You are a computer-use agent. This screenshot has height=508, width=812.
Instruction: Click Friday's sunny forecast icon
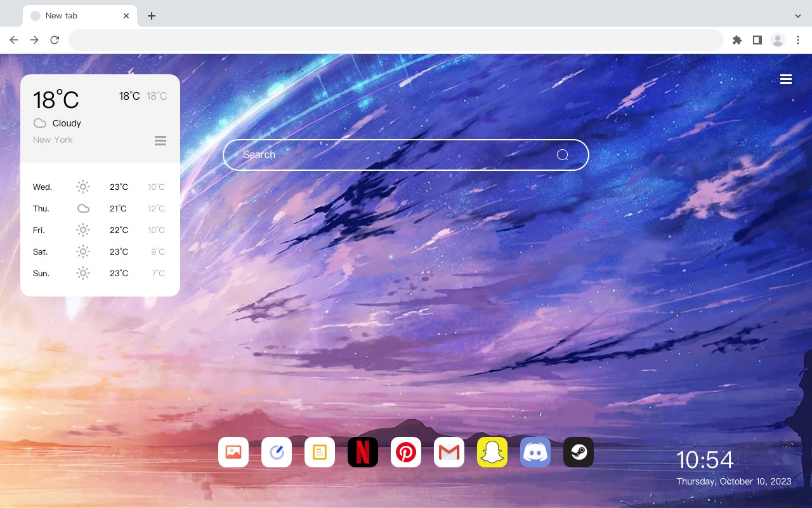[x=83, y=230]
